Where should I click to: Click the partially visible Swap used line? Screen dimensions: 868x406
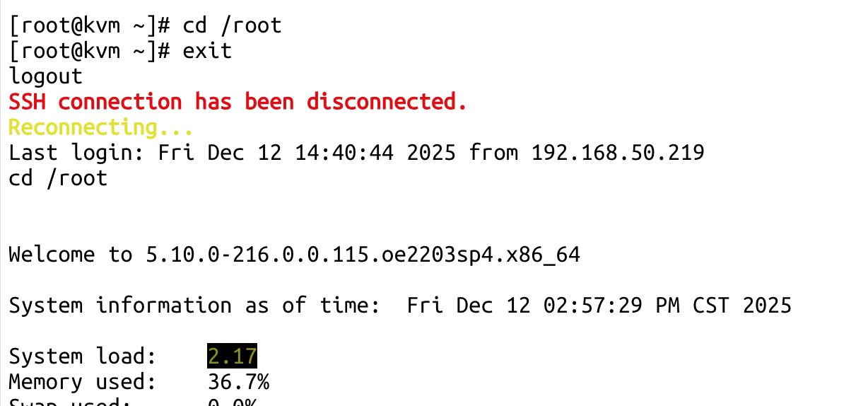82,402
